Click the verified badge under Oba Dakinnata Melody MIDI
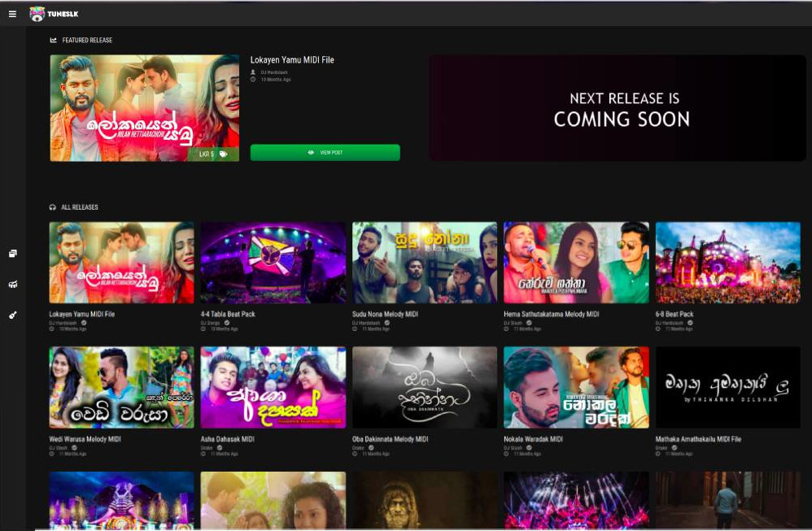812x531 pixels. click(371, 448)
